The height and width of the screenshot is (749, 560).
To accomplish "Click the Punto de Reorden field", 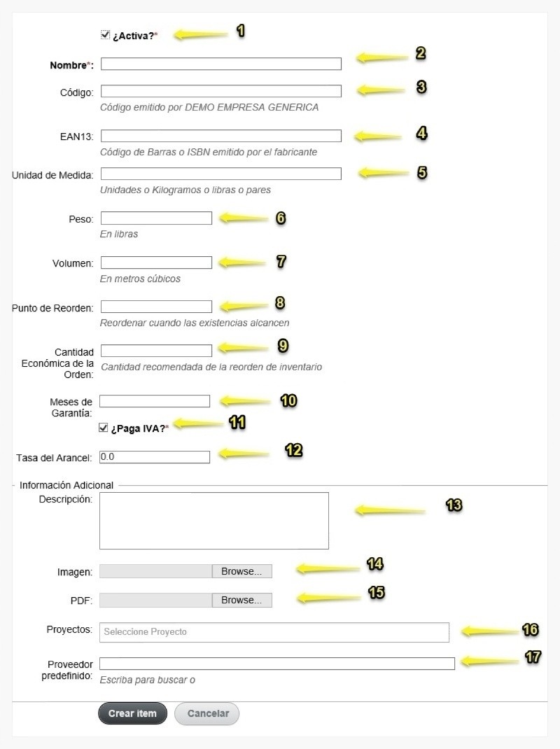I will [156, 307].
